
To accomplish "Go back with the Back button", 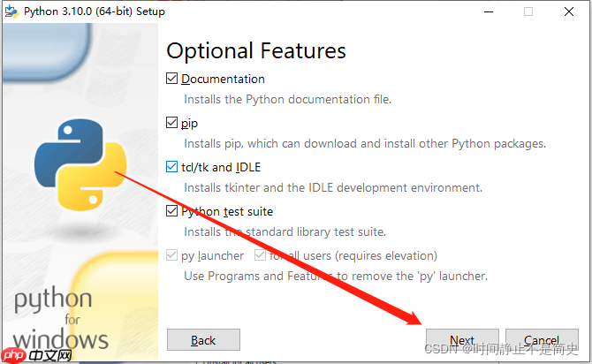I will coord(203,340).
